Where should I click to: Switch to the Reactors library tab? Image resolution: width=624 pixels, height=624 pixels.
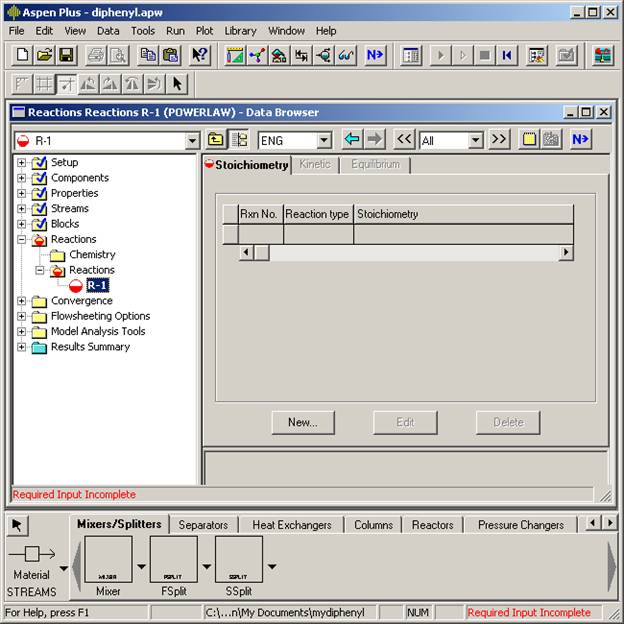(432, 525)
